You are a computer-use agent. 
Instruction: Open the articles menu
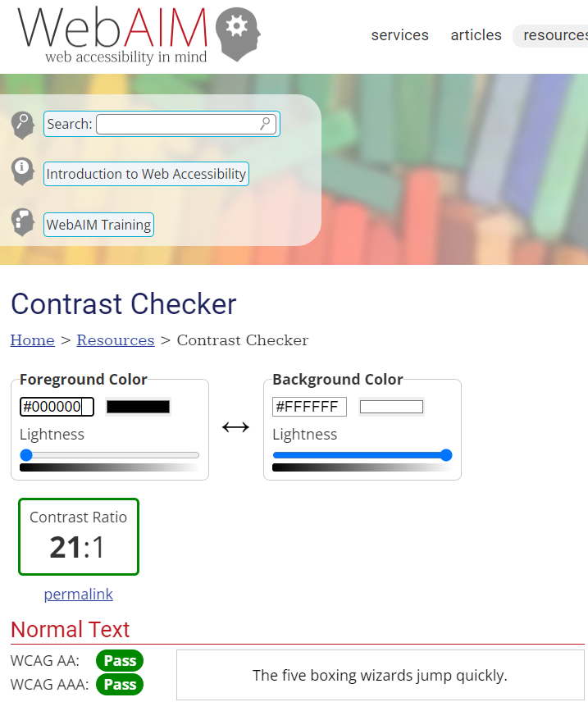[476, 35]
